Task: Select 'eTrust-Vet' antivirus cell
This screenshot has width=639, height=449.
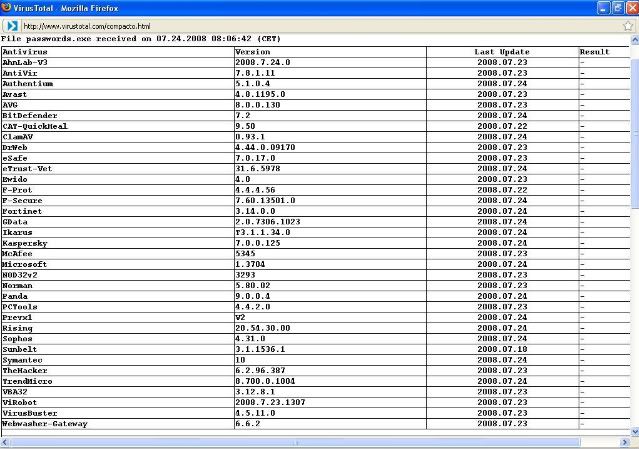Action: (x=118, y=168)
